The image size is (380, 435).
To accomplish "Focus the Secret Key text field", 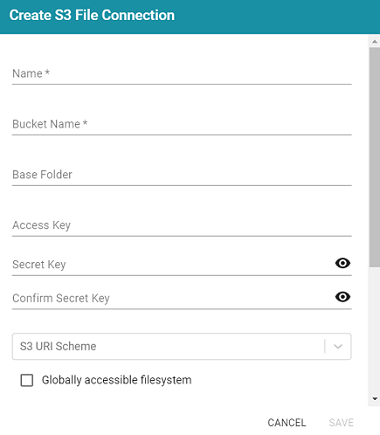I will 172,264.
